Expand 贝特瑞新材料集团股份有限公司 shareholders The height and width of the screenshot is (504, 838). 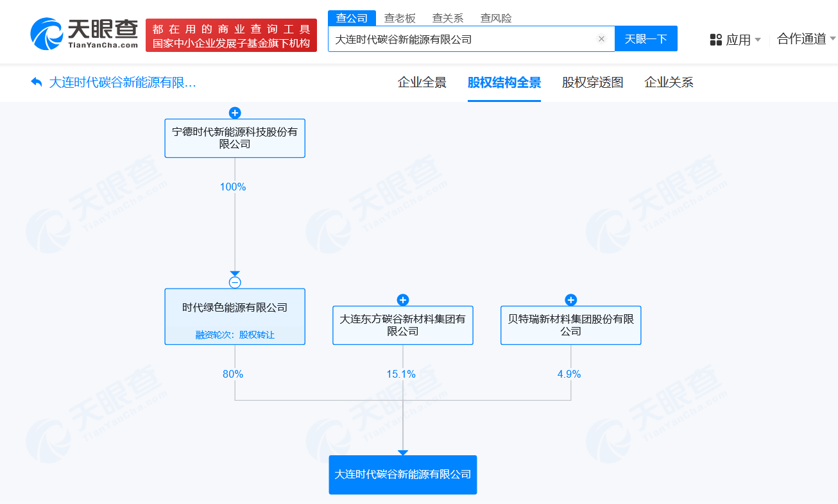pyautogui.click(x=571, y=300)
